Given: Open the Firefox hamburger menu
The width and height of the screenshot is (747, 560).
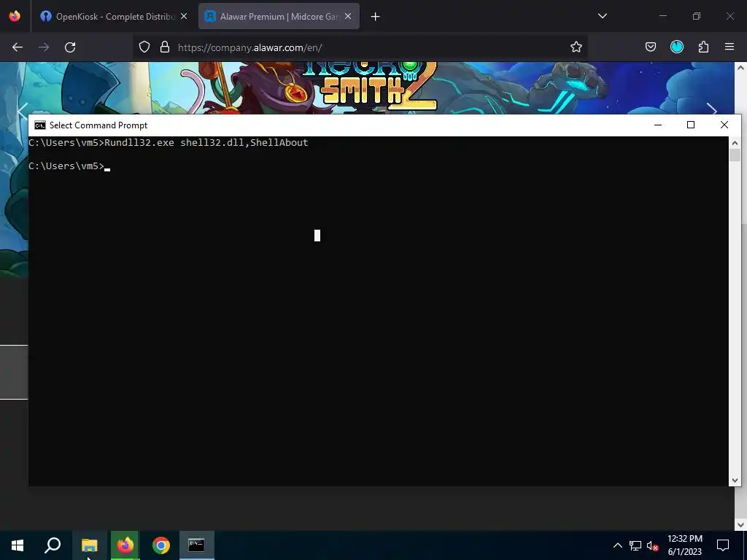Looking at the screenshot, I should pos(729,47).
